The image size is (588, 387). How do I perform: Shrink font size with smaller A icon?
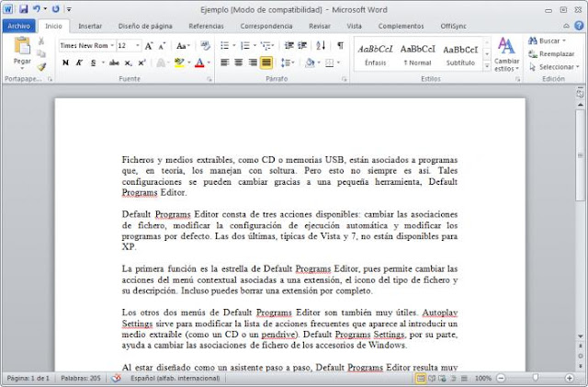coord(162,46)
